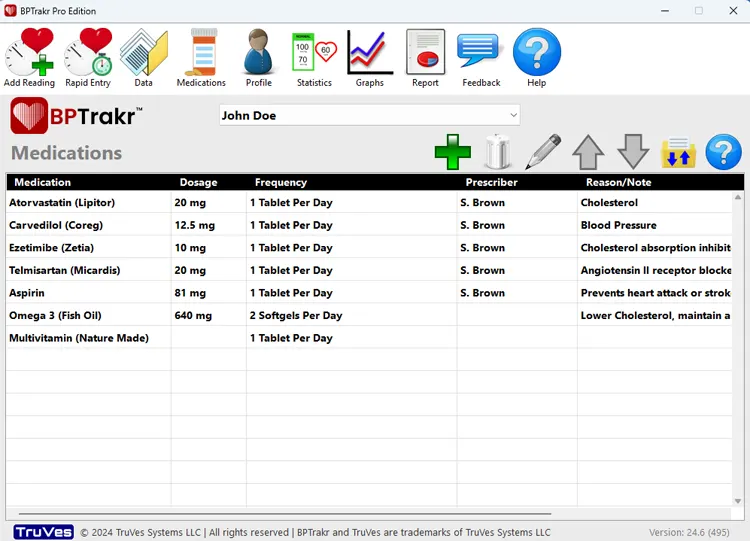The height and width of the screenshot is (541, 750).
Task: Open the Profile toolbar item
Action: click(259, 57)
